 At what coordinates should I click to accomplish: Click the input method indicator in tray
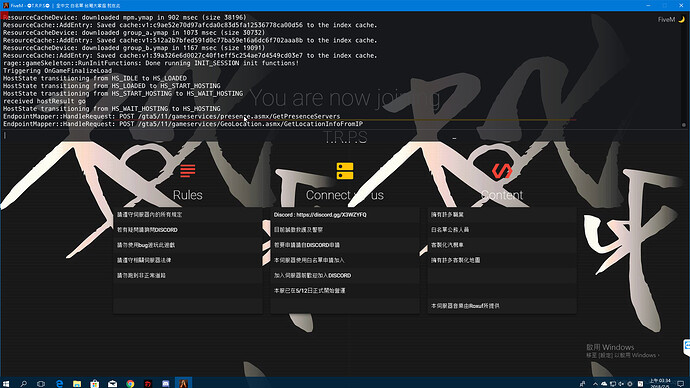point(640,384)
